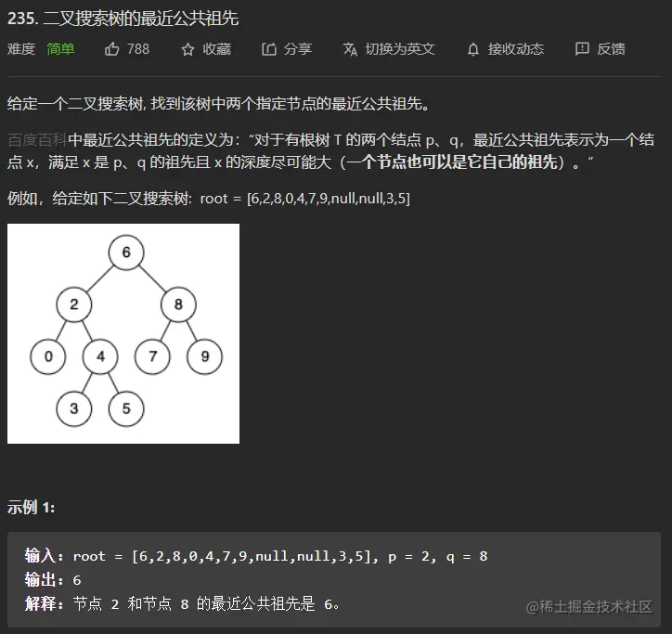Click node 7 in tree diagram
The width and height of the screenshot is (672, 634).
152,356
